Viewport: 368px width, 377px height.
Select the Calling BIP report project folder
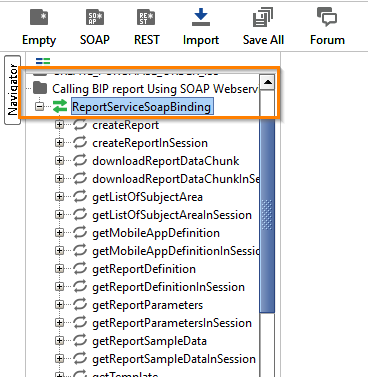[x=155, y=89]
